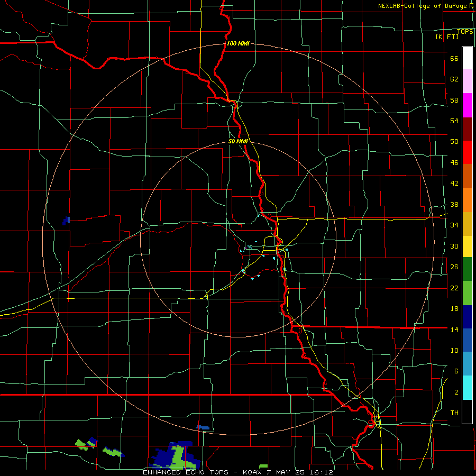Click the "18" legend value

click(x=454, y=309)
